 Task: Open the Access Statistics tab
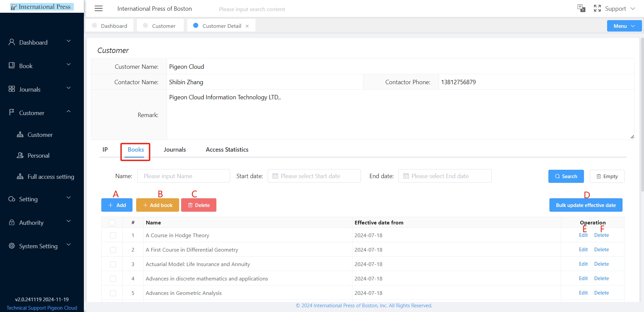(227, 150)
